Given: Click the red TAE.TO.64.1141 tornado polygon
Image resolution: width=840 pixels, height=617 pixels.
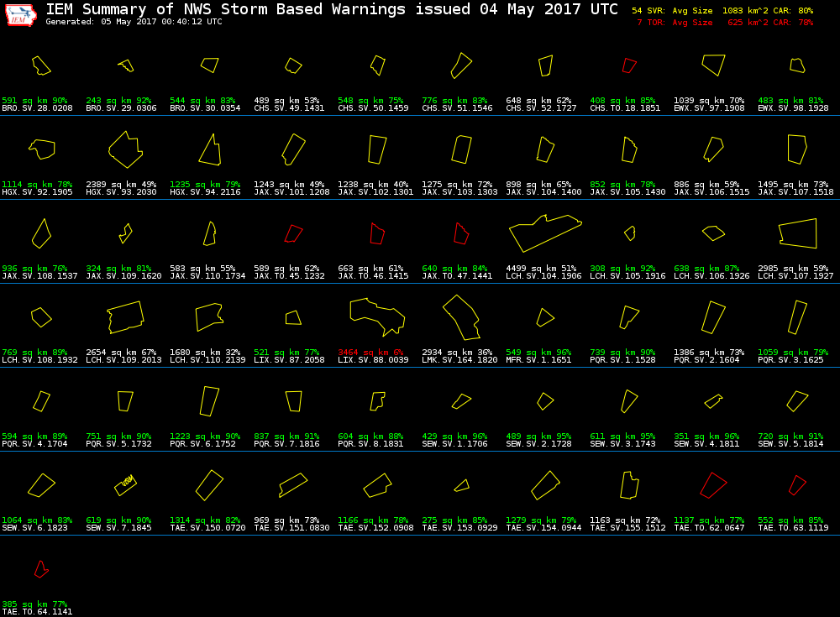Looking at the screenshot, I should (41, 569).
